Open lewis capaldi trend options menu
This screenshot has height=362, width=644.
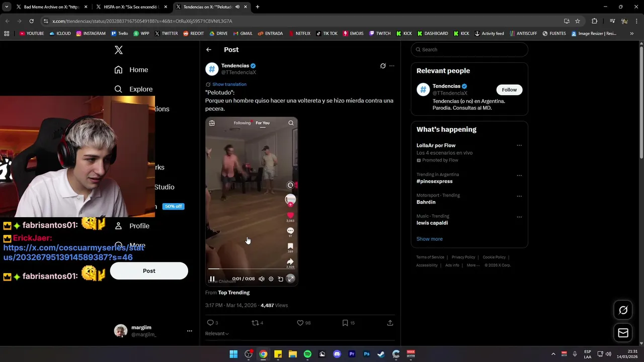pyautogui.click(x=519, y=217)
